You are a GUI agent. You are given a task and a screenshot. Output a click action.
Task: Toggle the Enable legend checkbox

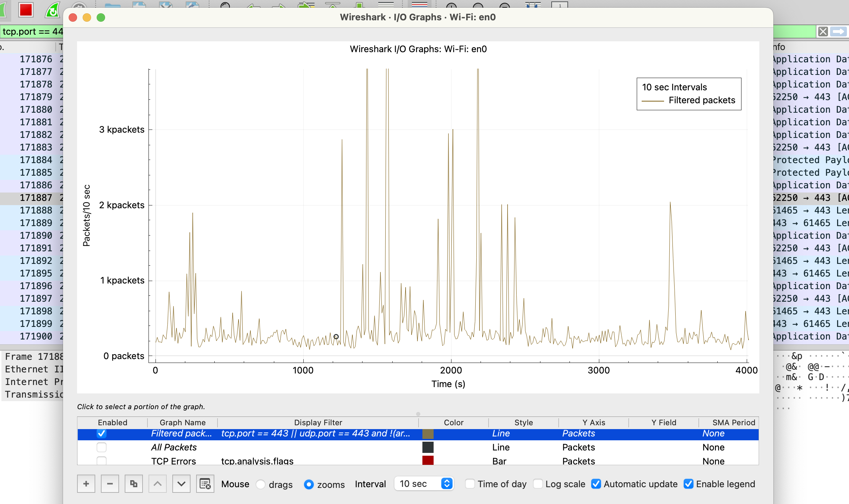coord(688,484)
